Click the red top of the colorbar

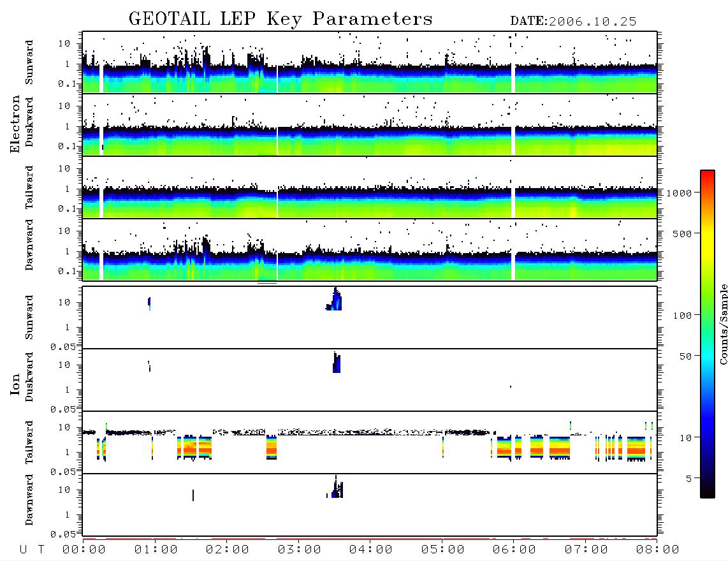[x=708, y=177]
